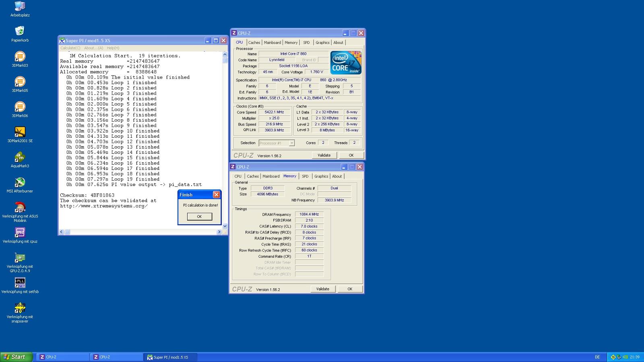Screen dimensions: 644x362
Task: Launch the 3DMark05 desktop shortcut
Action: coord(20,81)
